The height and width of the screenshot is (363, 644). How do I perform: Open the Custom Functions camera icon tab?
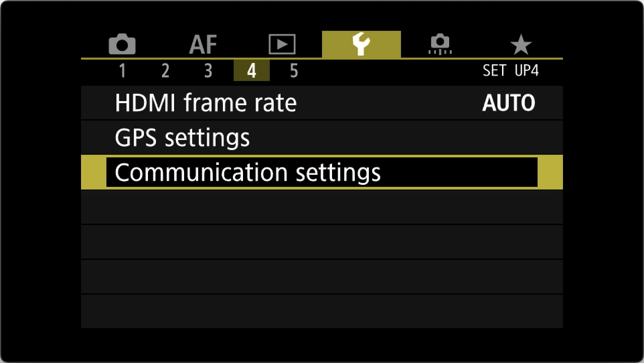(x=440, y=44)
